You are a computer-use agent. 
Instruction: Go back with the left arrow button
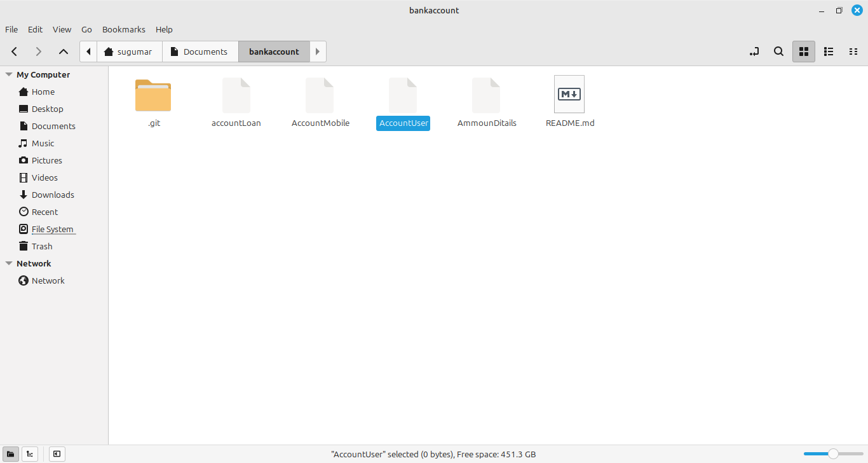point(15,52)
